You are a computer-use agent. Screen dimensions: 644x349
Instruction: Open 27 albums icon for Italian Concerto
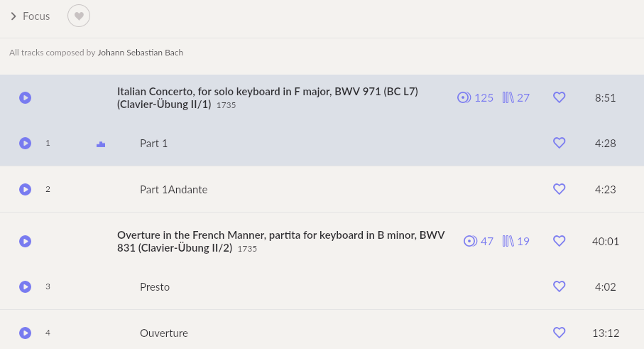click(516, 98)
